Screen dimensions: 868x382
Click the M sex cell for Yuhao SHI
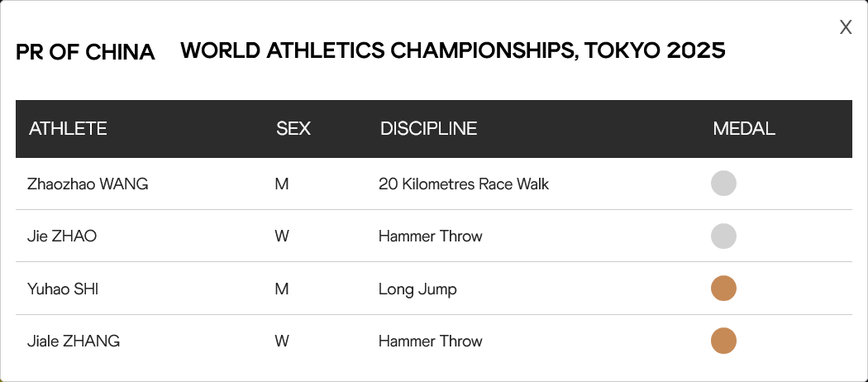[x=282, y=289]
